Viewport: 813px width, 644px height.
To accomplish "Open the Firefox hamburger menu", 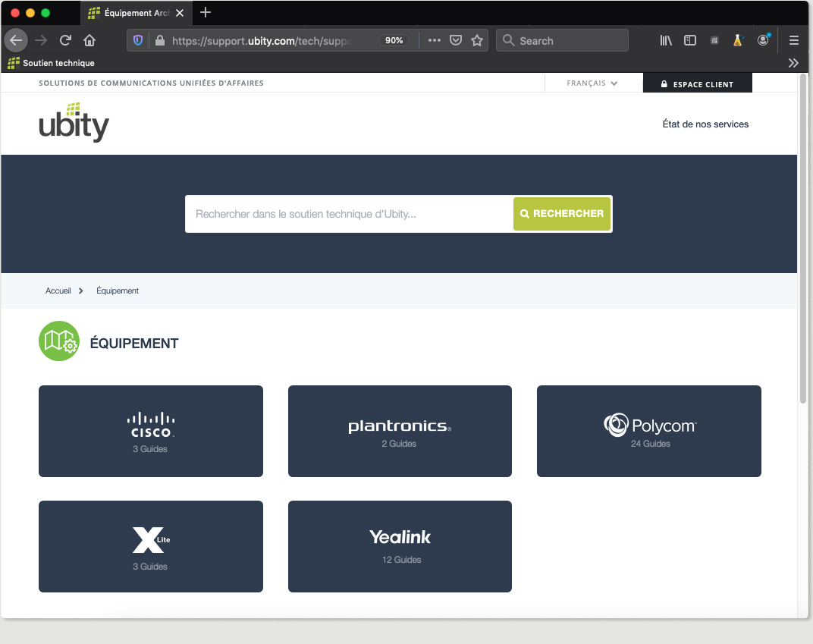I will coord(794,40).
